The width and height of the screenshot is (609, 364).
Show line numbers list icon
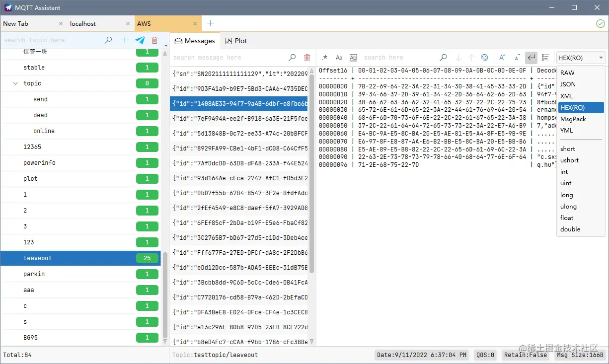(545, 58)
